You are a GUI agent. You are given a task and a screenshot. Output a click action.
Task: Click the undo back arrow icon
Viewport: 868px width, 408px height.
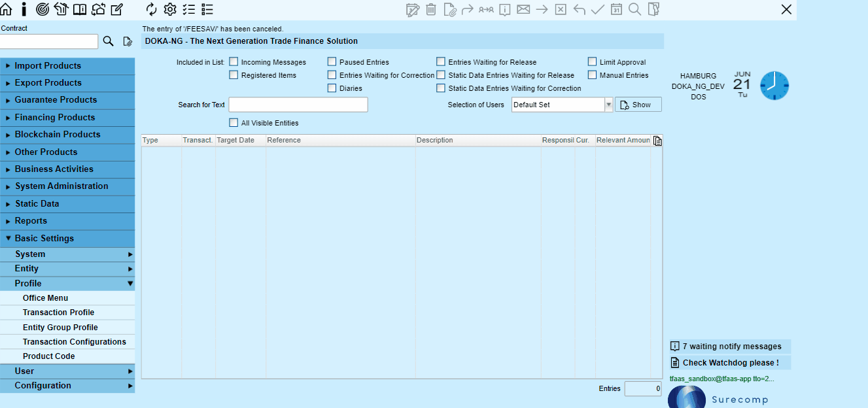[x=579, y=9]
